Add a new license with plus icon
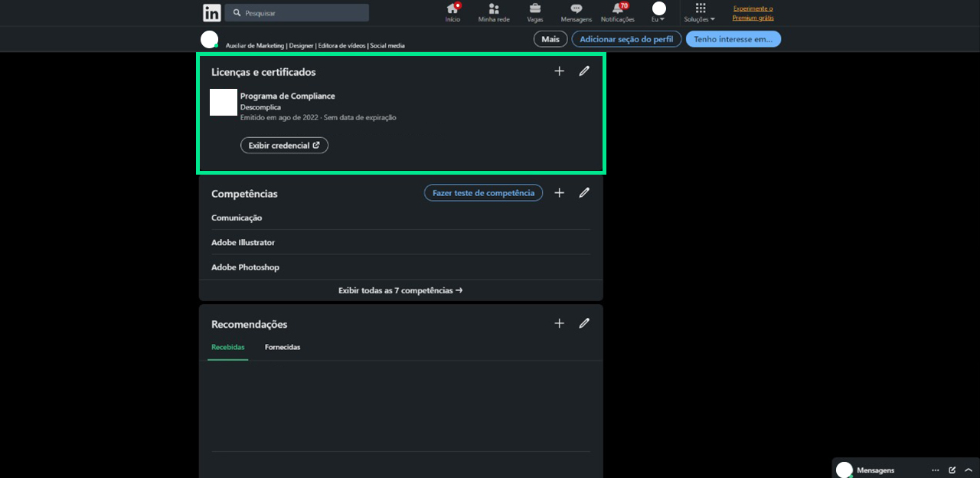The height and width of the screenshot is (478, 980). click(x=559, y=71)
